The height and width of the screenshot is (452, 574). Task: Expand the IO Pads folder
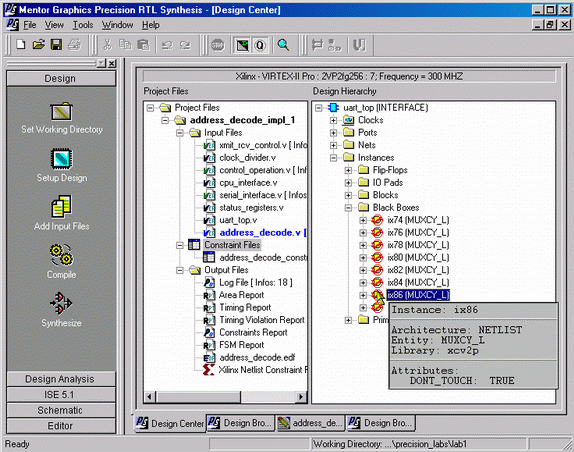click(x=348, y=183)
